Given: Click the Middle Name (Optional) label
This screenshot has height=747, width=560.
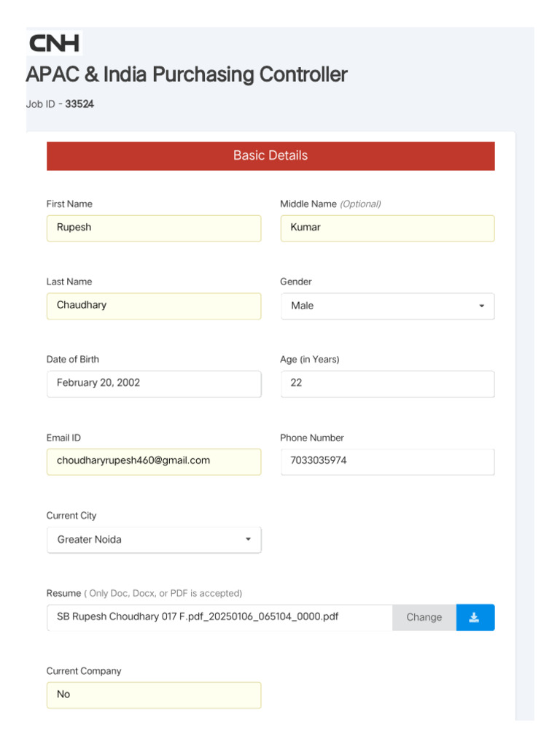Looking at the screenshot, I should point(330,204).
